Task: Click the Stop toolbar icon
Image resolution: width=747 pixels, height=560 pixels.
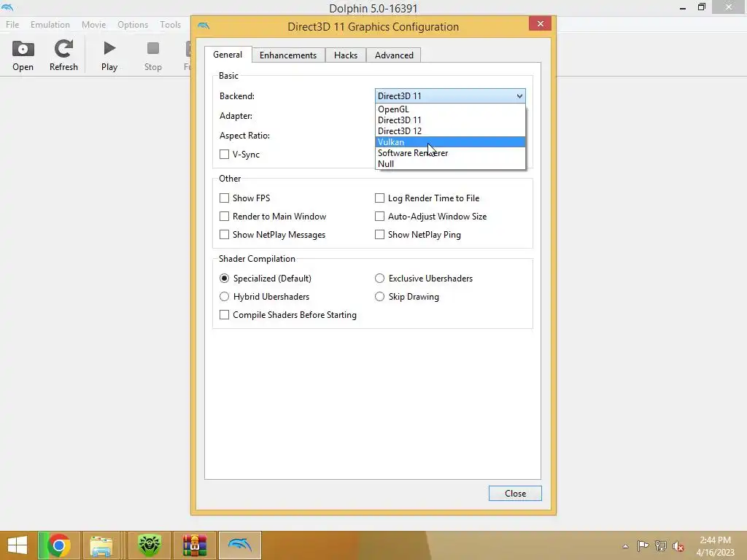Action: tap(153, 55)
